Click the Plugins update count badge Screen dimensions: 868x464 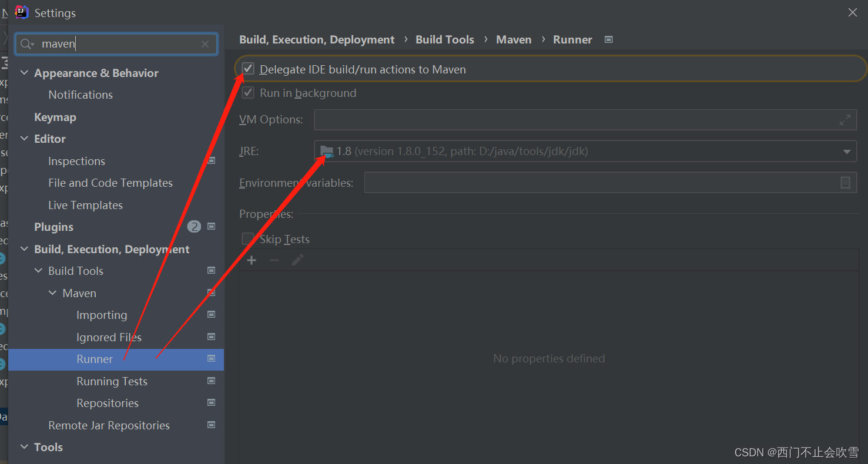[194, 227]
